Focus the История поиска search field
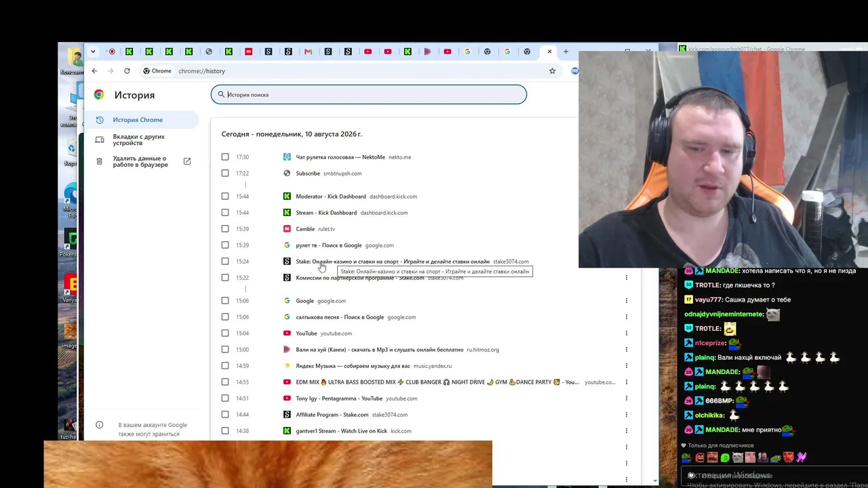Viewport: 868px width, 488px height. tap(369, 95)
